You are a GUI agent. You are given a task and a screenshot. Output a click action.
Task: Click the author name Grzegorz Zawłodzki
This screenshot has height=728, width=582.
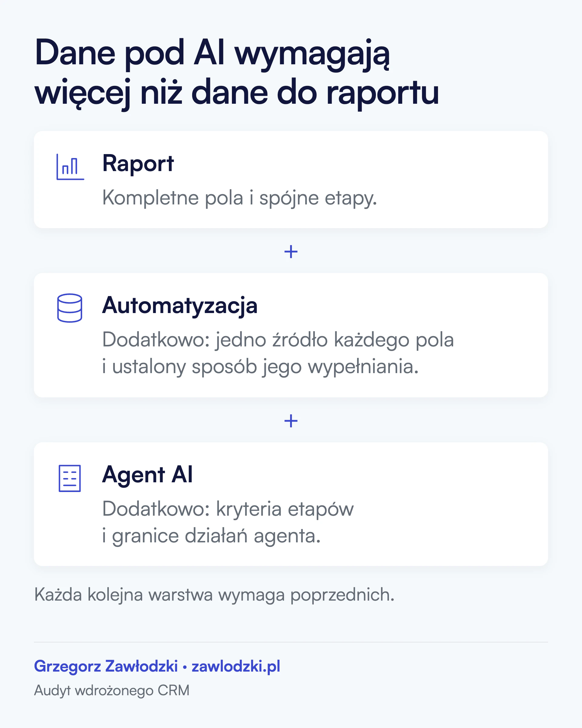106,667
